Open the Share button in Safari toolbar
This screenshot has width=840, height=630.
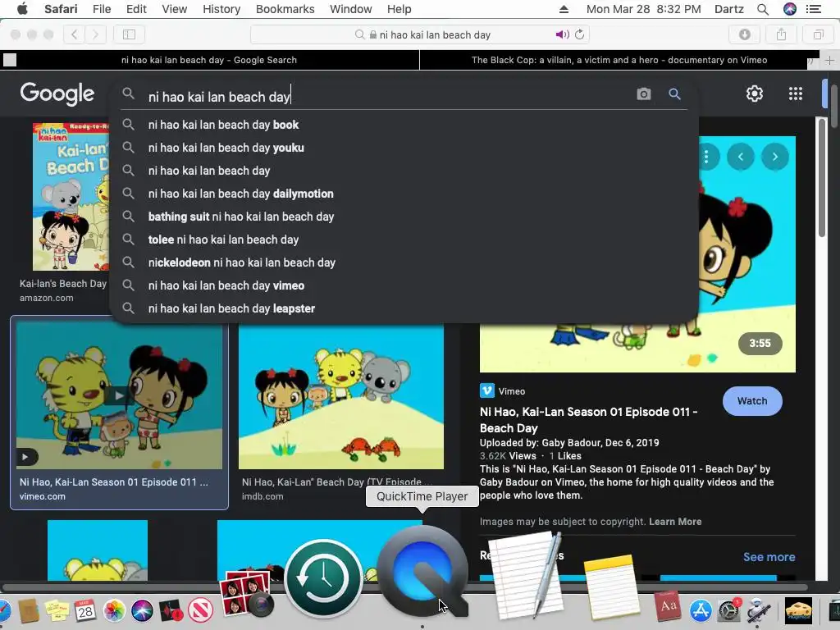[x=781, y=34]
